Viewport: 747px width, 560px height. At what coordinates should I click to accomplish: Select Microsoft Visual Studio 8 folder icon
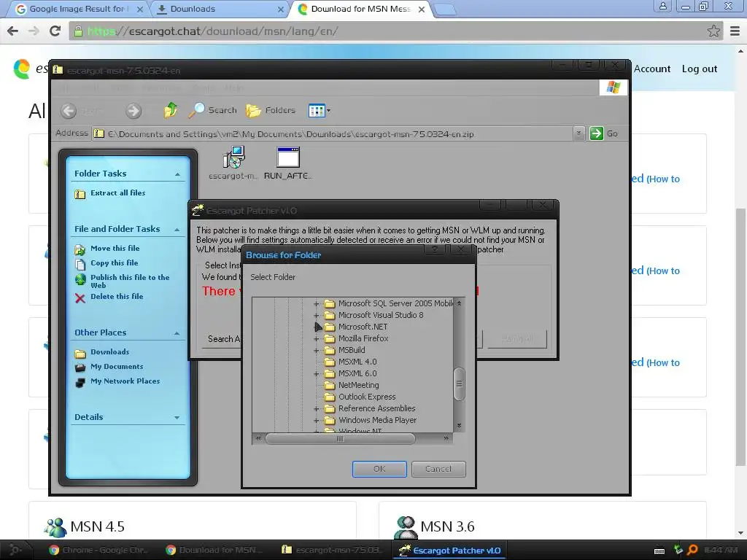click(330, 315)
